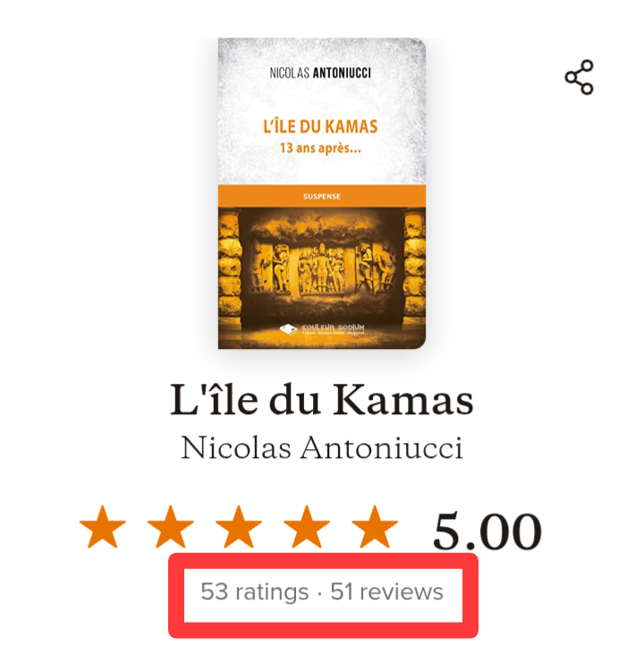644x646 pixels.
Task: Select the fourth orange rating star
Action: (x=307, y=527)
